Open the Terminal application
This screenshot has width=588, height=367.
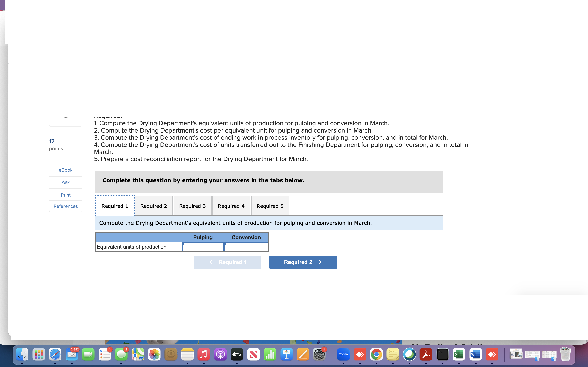click(442, 354)
